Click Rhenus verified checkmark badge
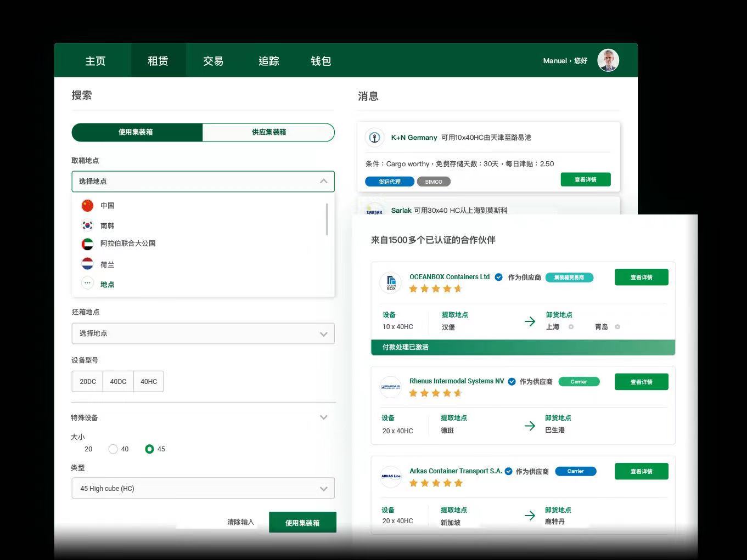This screenshot has width=747, height=560. click(512, 381)
